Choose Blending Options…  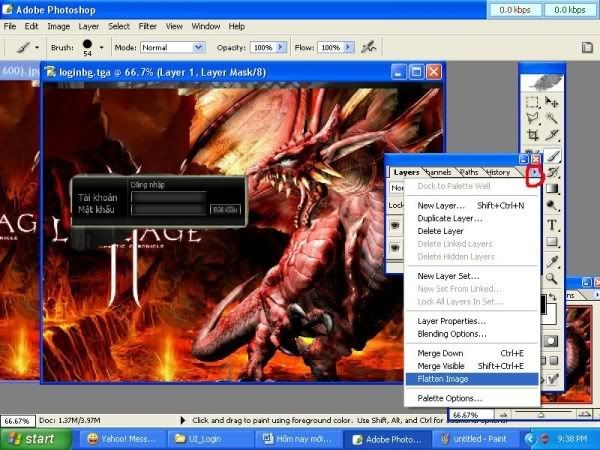pos(472,334)
